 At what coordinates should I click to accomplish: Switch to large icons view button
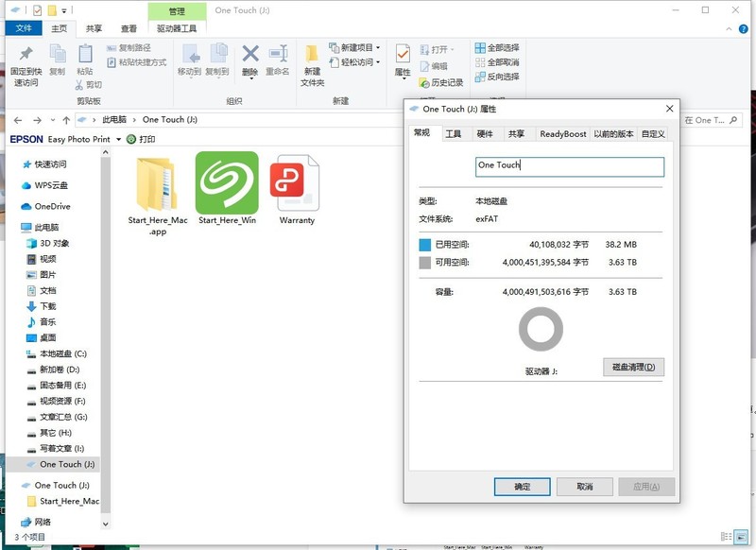(x=741, y=537)
